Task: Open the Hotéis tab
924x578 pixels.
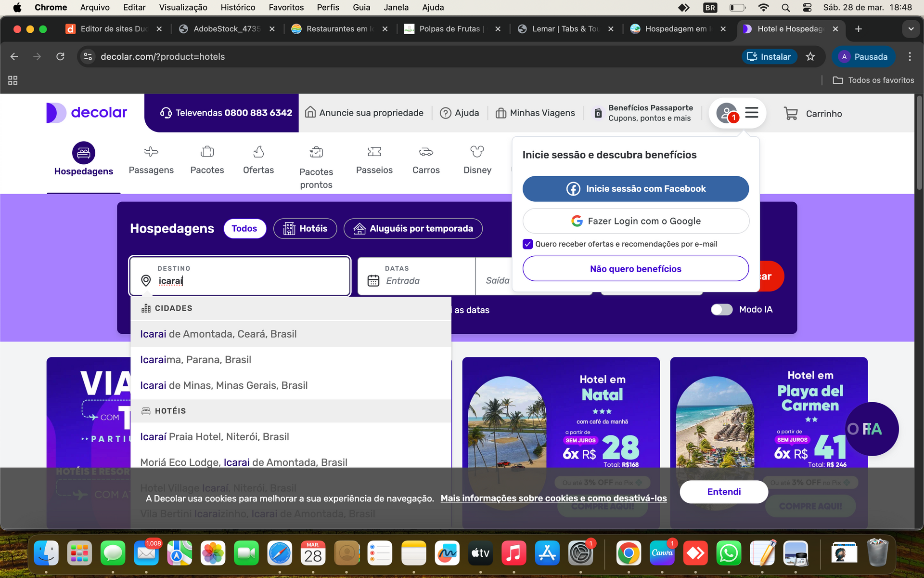Action: coord(305,228)
